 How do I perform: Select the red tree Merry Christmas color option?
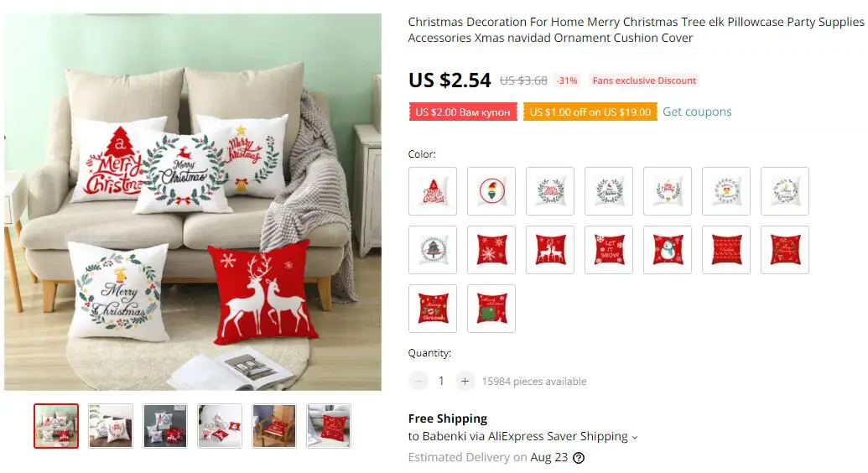(x=433, y=191)
